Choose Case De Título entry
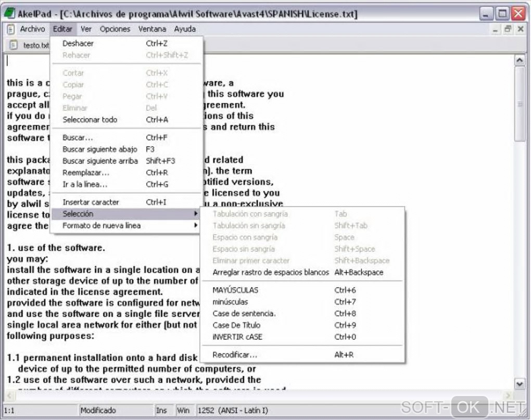531x420 pixels. (x=302, y=325)
